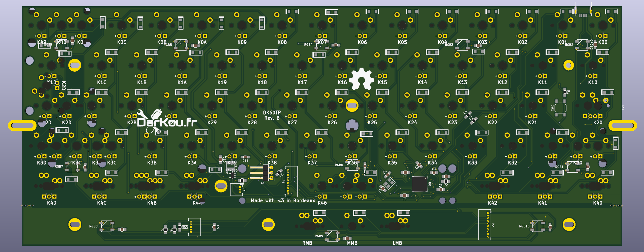Click the K42 key label

(492, 203)
